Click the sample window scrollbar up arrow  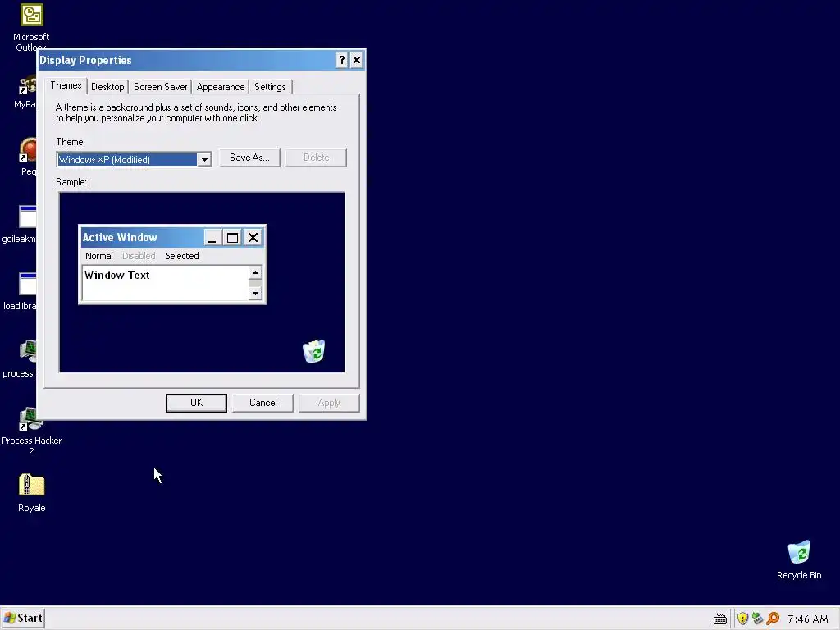[x=256, y=272]
